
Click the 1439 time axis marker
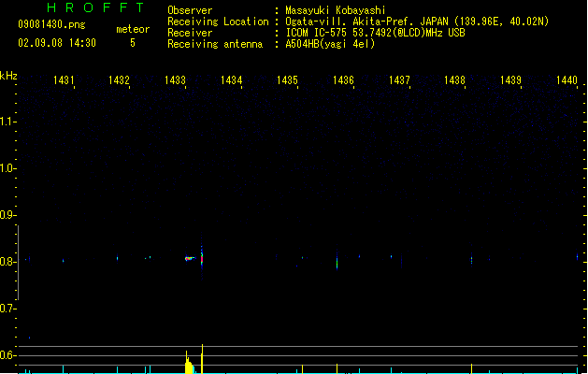[x=510, y=79]
